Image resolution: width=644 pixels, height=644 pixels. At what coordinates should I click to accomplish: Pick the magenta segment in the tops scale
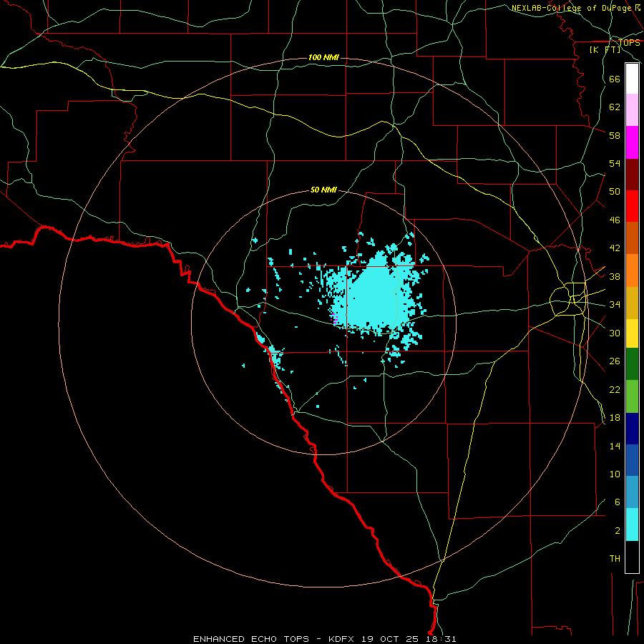pyautogui.click(x=632, y=142)
